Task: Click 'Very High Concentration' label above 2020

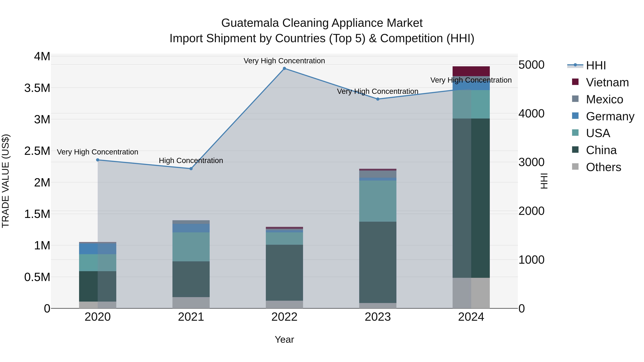Action: click(97, 152)
